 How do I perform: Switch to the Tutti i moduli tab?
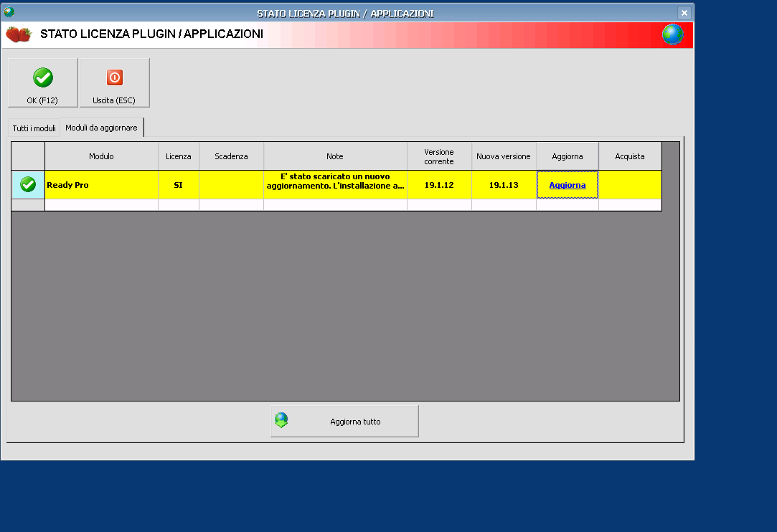34,128
